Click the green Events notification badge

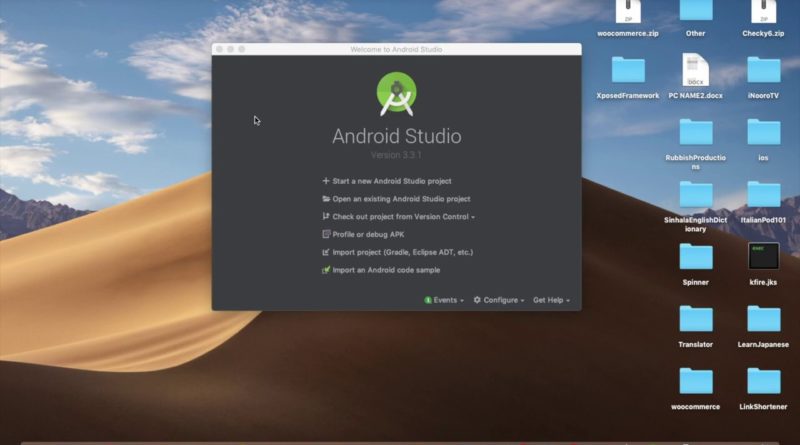click(428, 300)
